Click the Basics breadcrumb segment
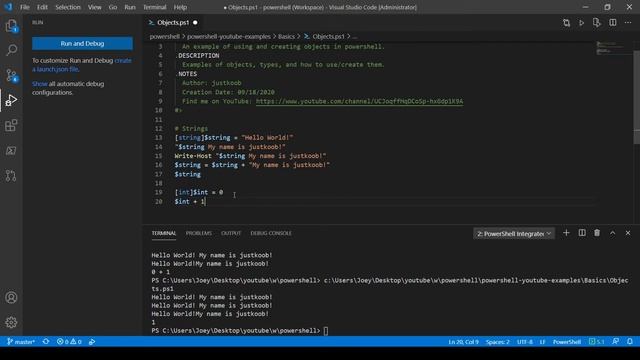 [x=286, y=37]
